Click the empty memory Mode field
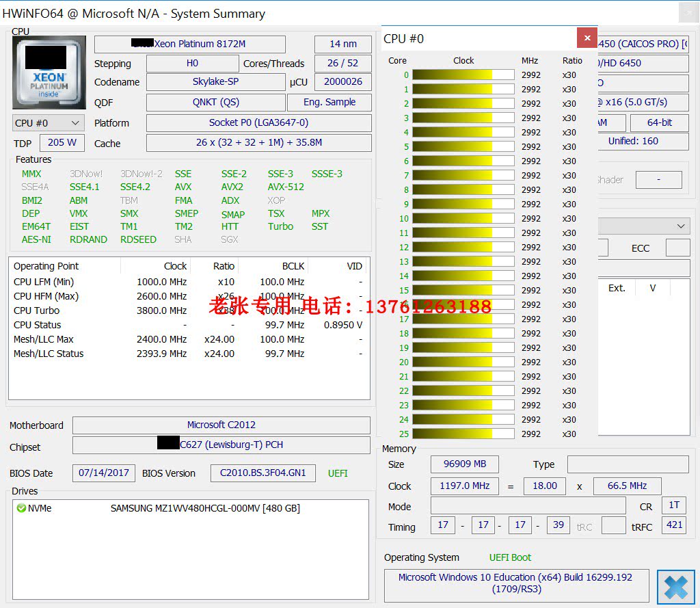This screenshot has width=700, height=608. tap(528, 505)
